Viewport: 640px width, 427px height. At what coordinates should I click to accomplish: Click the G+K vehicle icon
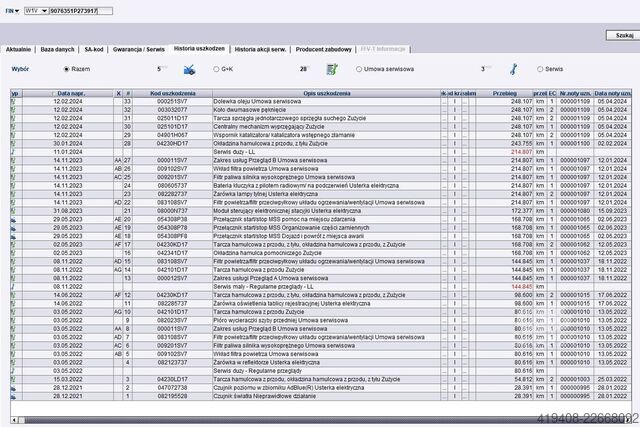coord(189,70)
